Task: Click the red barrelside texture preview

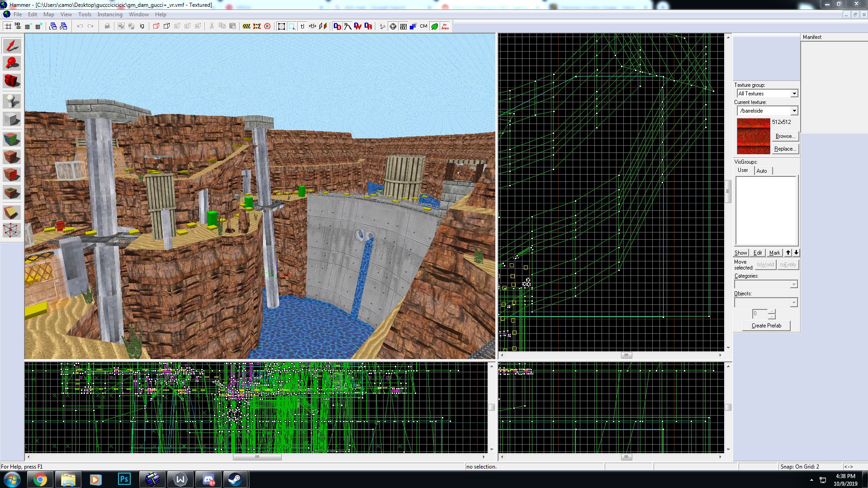Action: tap(753, 136)
